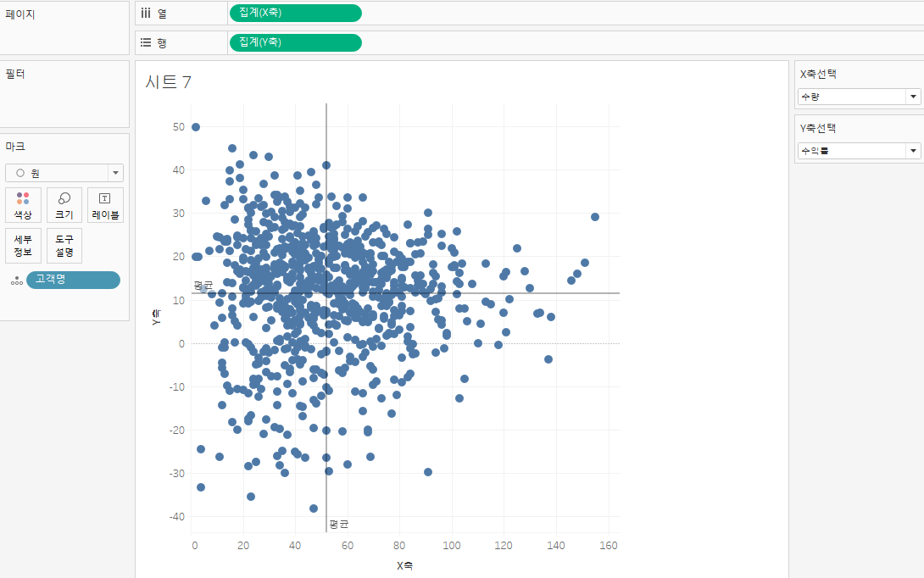Screen dimensions: 924x578
Task: Click the Y축선택 parameter title
Action: coord(818,128)
